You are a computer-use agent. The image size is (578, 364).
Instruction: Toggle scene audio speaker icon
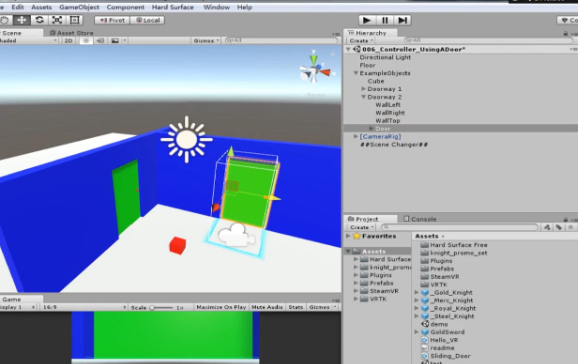tap(100, 41)
